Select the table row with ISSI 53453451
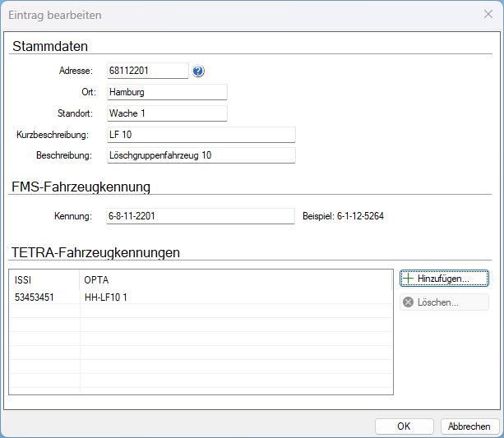 pyautogui.click(x=201, y=297)
